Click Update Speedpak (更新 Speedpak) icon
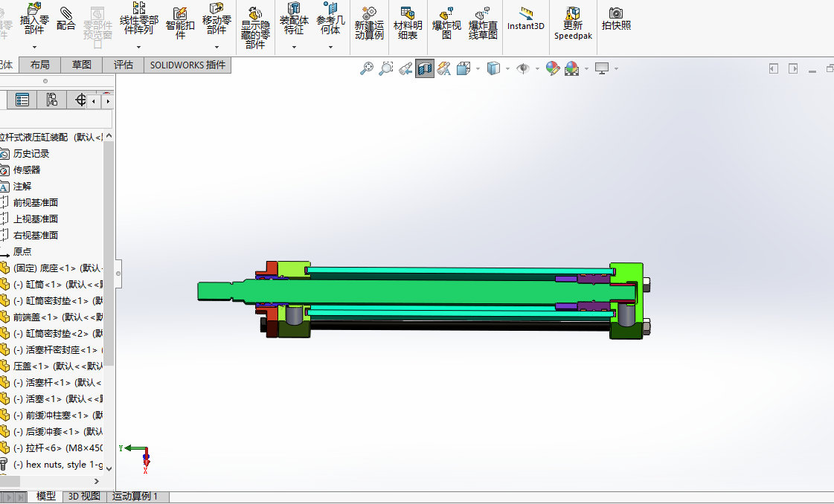 click(x=573, y=23)
